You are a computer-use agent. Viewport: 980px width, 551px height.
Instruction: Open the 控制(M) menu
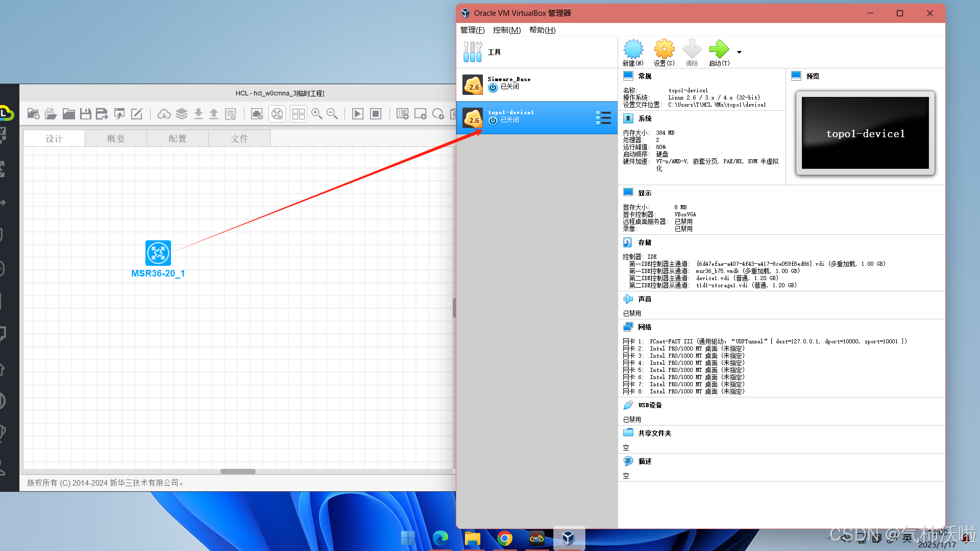506,30
